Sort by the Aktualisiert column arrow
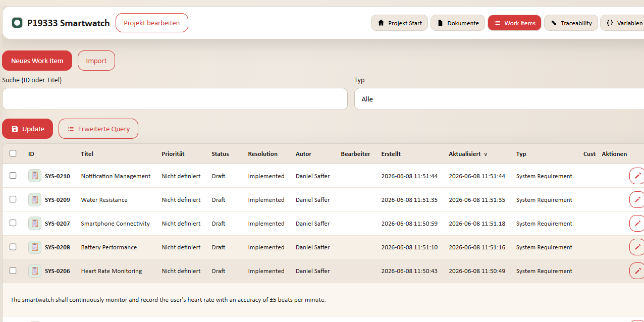 (486, 154)
